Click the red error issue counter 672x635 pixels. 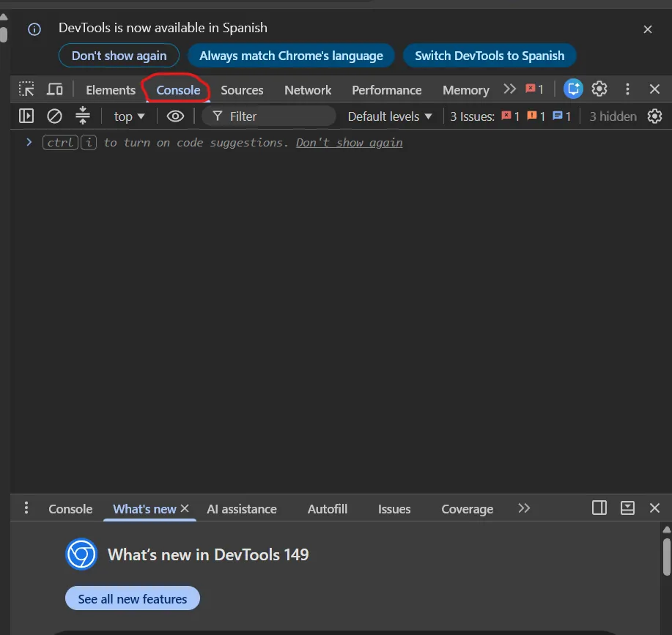pyautogui.click(x=511, y=116)
